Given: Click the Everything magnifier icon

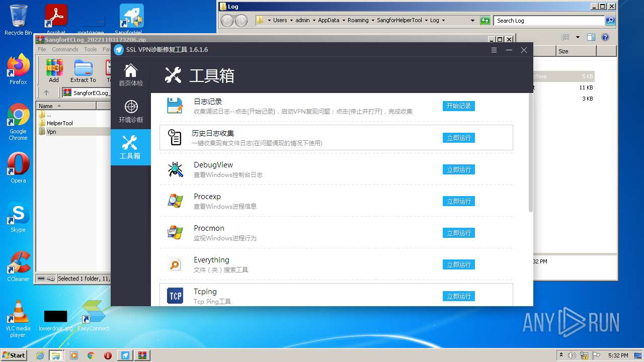Looking at the screenshot, I should coord(175,264).
